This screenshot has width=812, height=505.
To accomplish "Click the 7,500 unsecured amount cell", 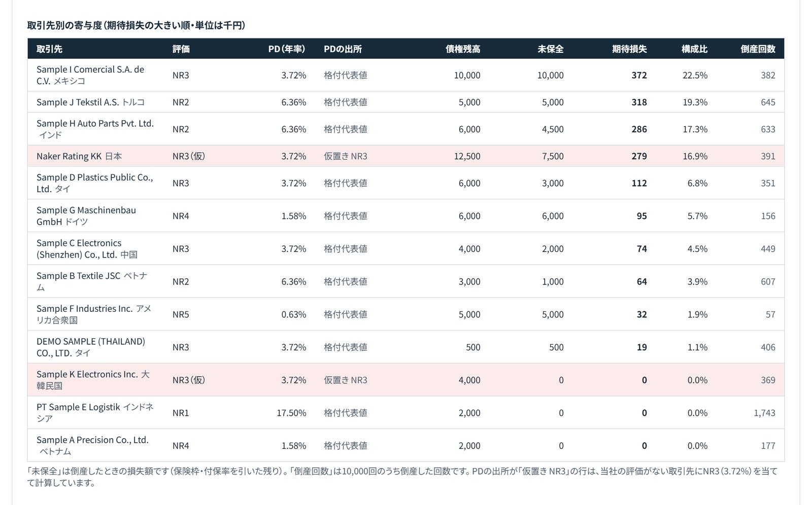I will tap(553, 156).
